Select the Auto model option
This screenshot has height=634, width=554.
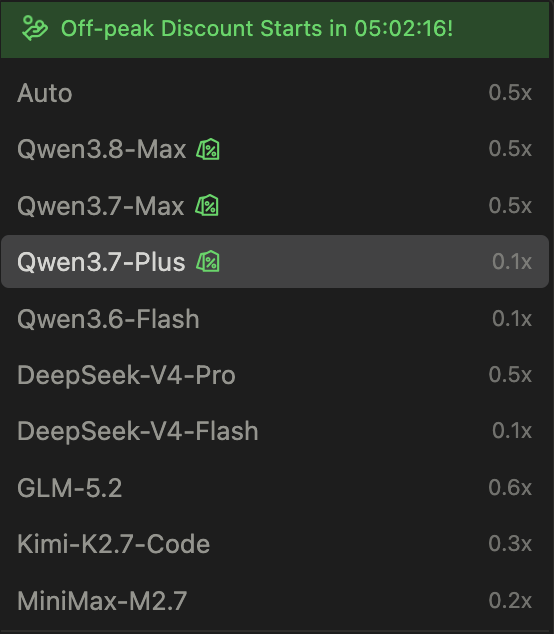pyautogui.click(x=275, y=93)
